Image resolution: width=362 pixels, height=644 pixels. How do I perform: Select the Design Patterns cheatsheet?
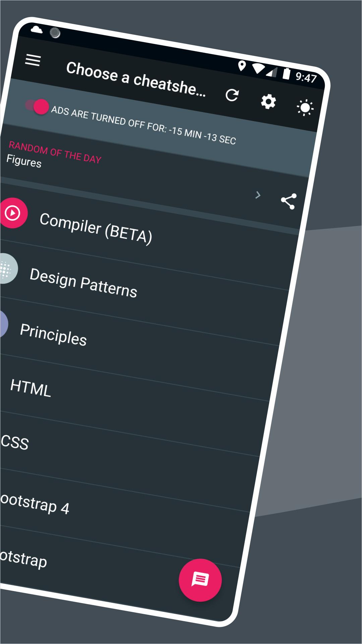[x=83, y=283]
